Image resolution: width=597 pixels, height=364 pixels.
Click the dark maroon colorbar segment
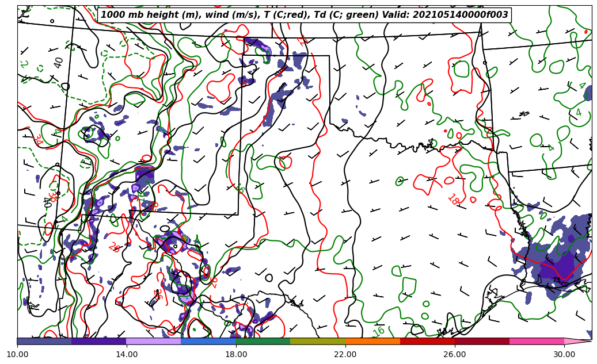482,341
